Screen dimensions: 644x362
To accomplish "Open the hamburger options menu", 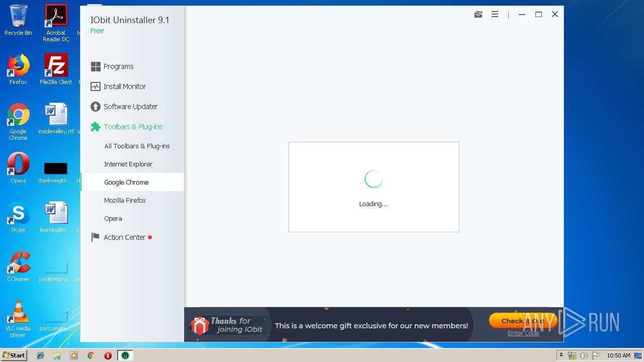I will pos(495,15).
